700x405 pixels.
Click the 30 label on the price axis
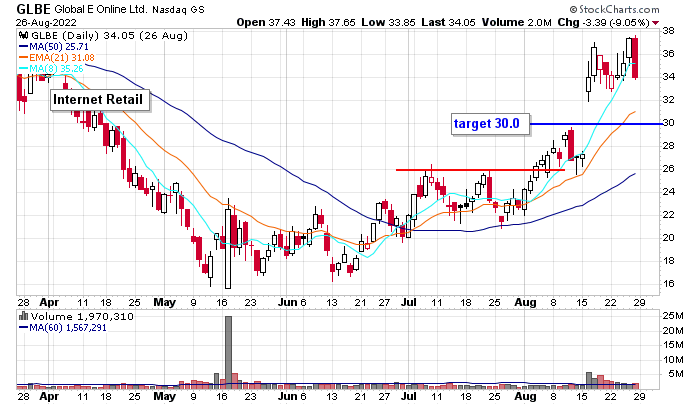(668, 123)
